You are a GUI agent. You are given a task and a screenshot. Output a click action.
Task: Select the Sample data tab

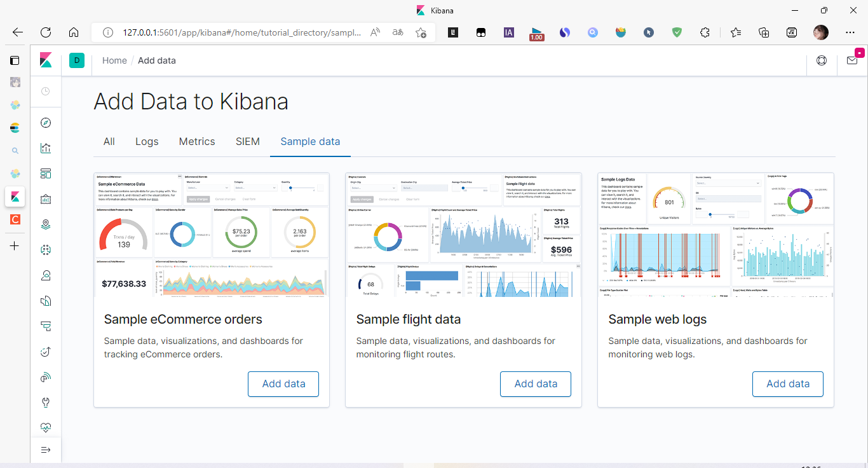pyautogui.click(x=310, y=141)
